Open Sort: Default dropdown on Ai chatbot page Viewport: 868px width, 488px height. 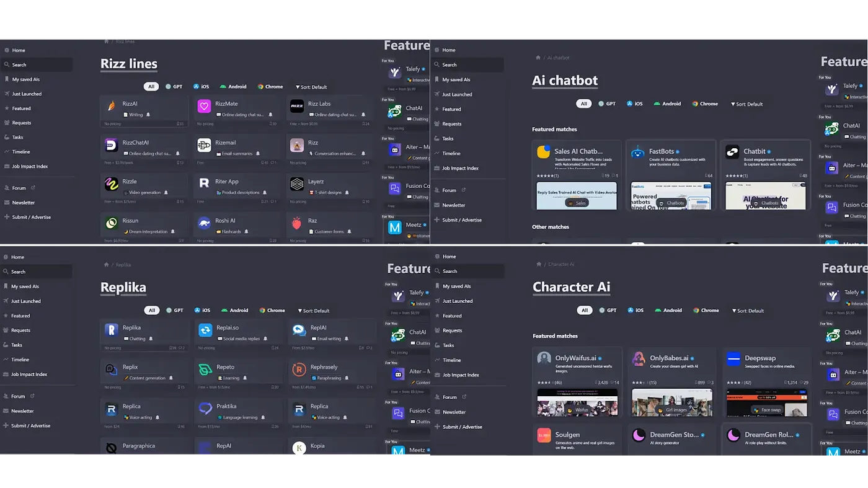(x=747, y=104)
